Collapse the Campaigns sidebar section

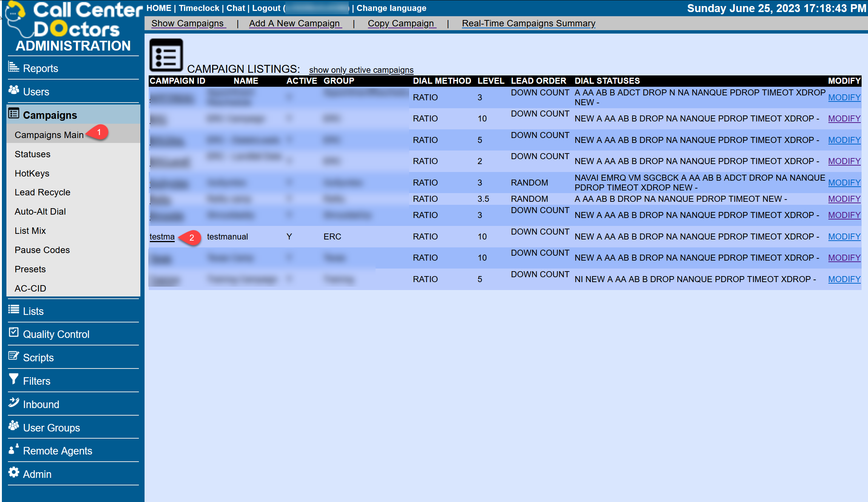coord(50,115)
